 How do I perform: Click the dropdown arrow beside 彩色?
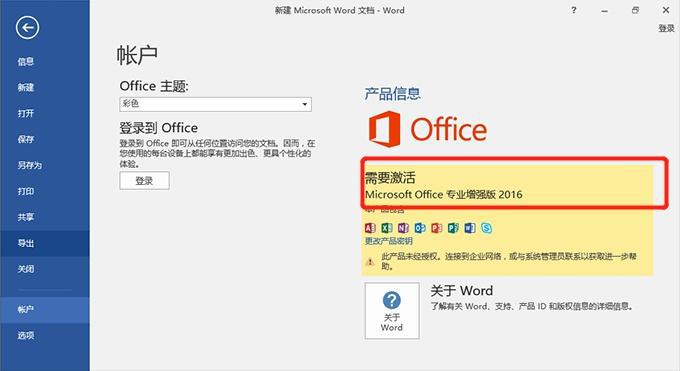[x=304, y=104]
